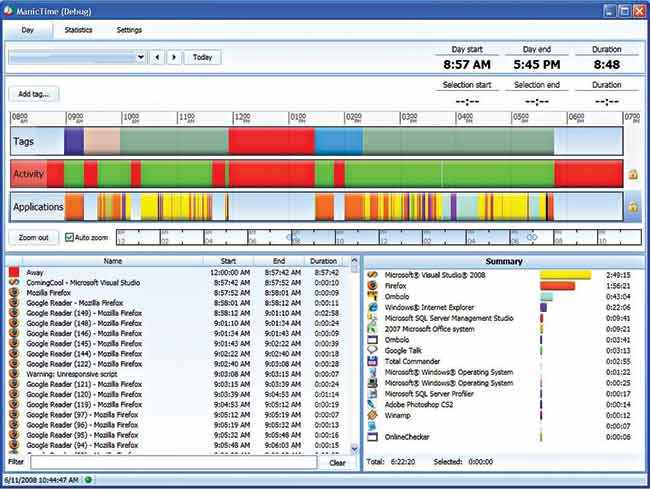Screen dimensions: 650x489
Task: Click the Day start 8:57 AM value
Action: click(467, 65)
